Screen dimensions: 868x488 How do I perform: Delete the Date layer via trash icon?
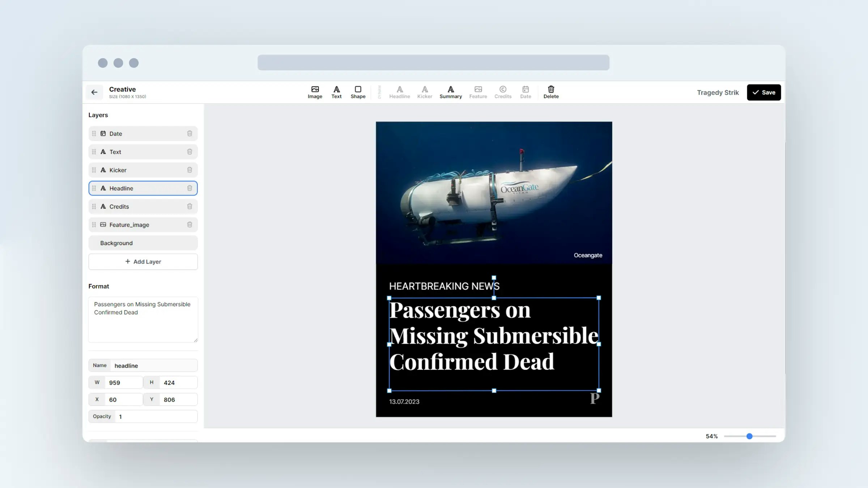pos(190,133)
